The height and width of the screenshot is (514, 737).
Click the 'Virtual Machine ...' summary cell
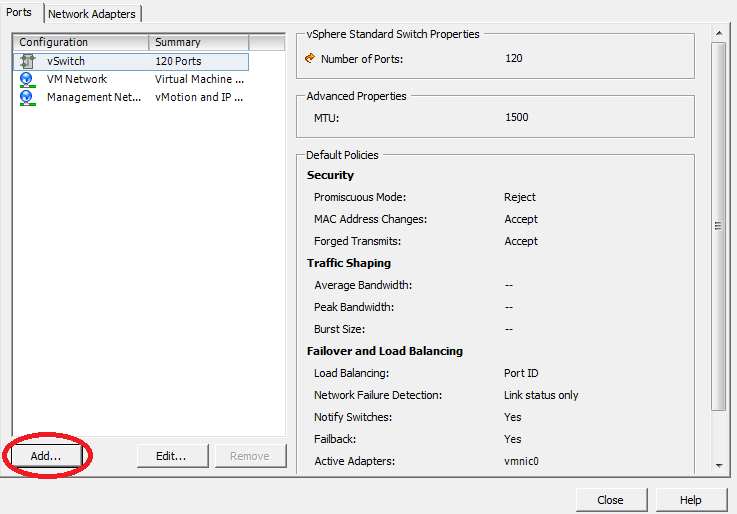pos(199,79)
